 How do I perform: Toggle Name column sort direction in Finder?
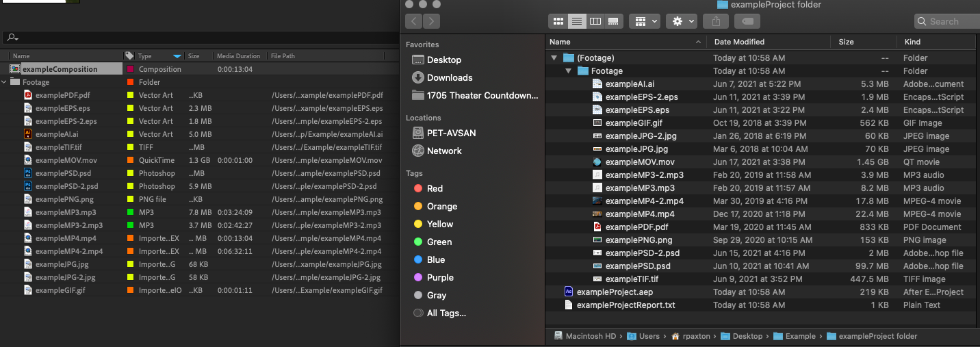[x=699, y=42]
